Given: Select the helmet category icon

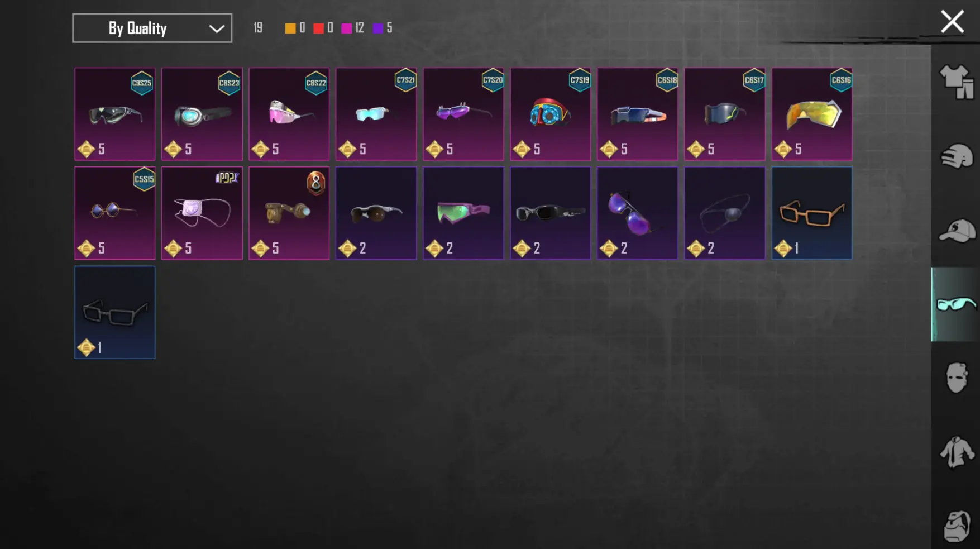Looking at the screenshot, I should [x=957, y=156].
